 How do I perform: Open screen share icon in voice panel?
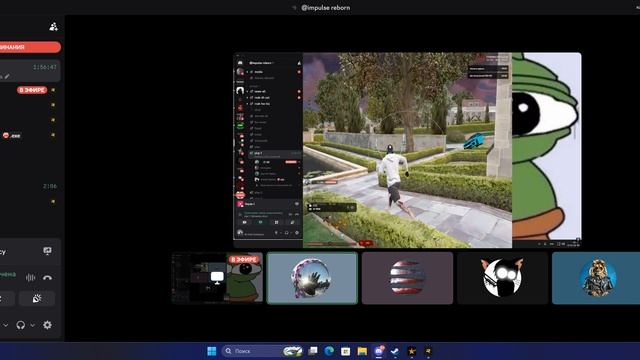pyautogui.click(x=47, y=251)
